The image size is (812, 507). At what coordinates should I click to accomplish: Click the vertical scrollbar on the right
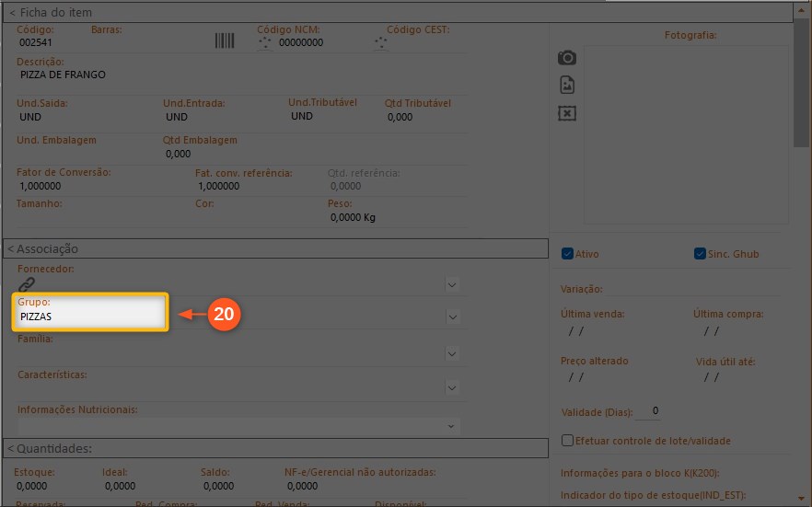(x=801, y=92)
